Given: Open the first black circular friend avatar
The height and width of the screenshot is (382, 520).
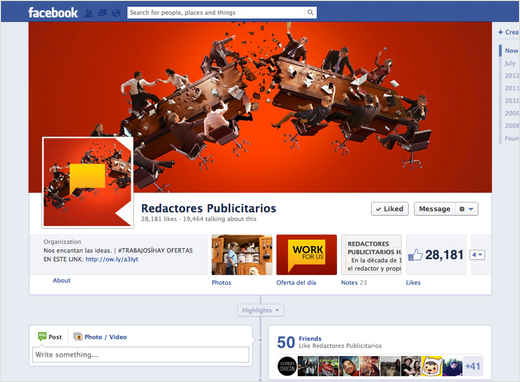Looking at the screenshot, I should [287, 366].
